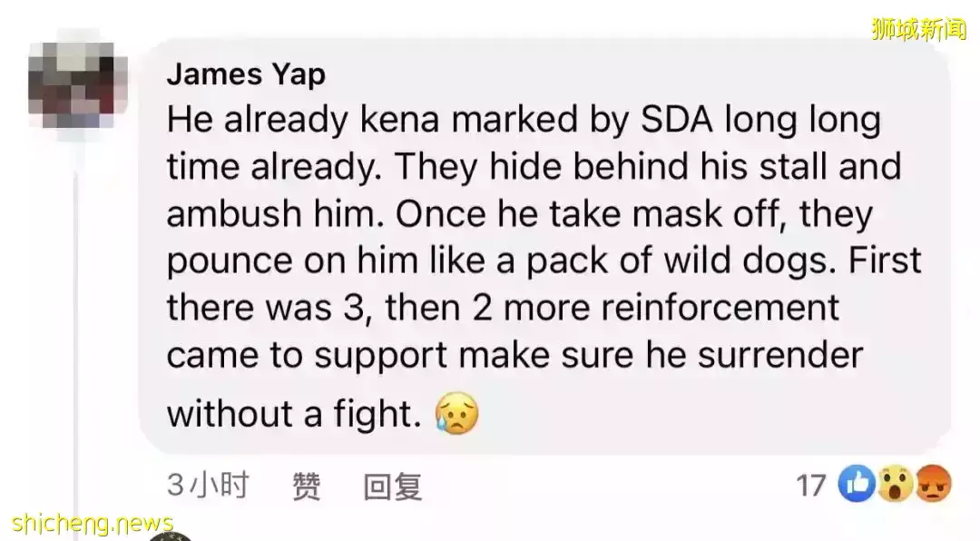Select the reaction icons cluster next to 17
This screenshot has height=541, width=980.
coord(896,486)
